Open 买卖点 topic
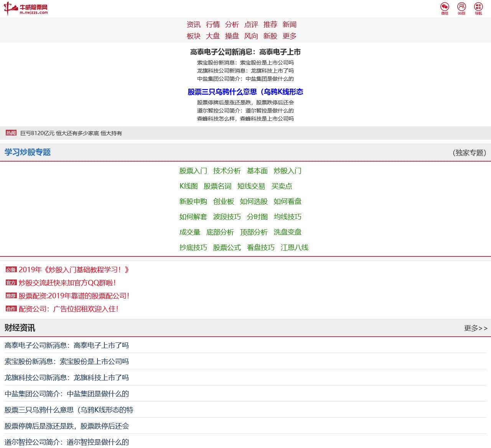The image size is (491, 448). click(x=282, y=186)
